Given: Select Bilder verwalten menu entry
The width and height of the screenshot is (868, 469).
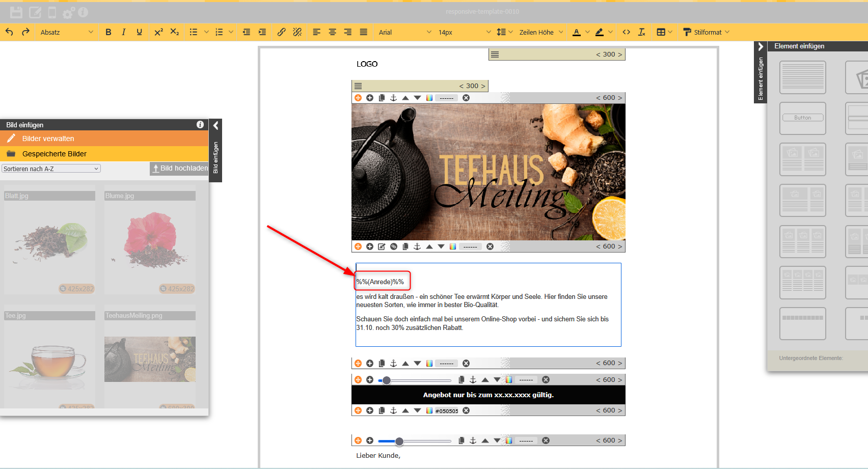Looking at the screenshot, I should 48,139.
